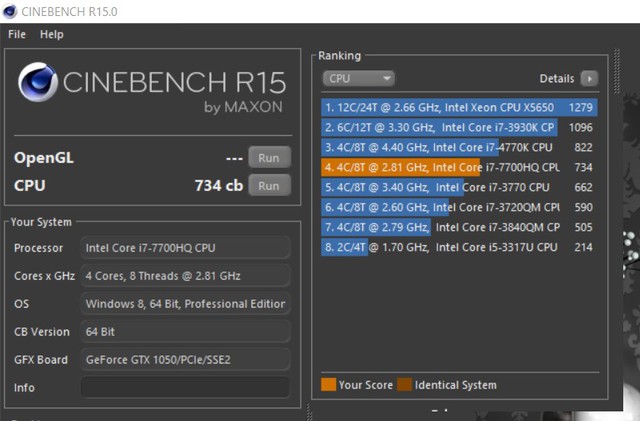Viewport: 640px width, 421px height.
Task: Click the 734 cb CPU score
Action: tap(219, 186)
